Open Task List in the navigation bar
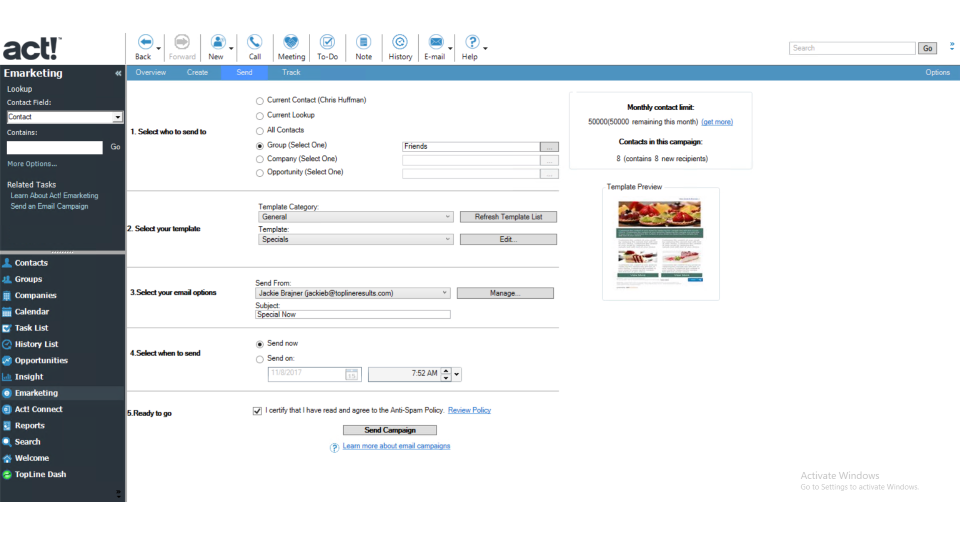This screenshot has height=535, width=960. (31, 328)
